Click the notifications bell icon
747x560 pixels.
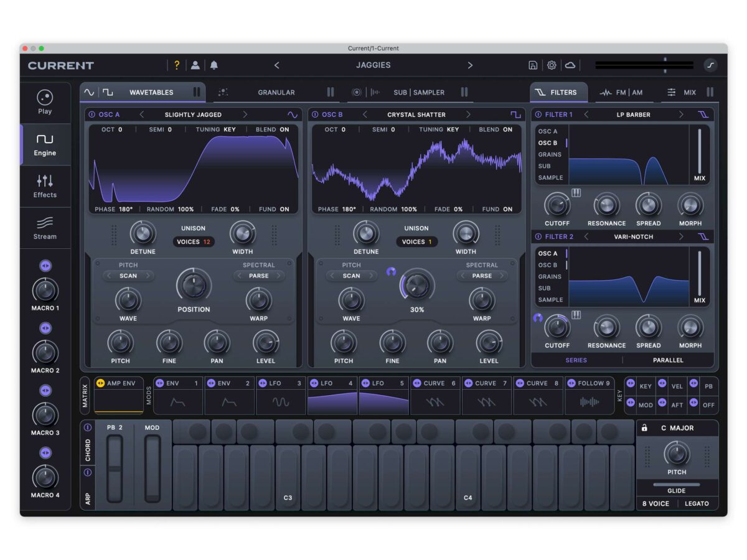[214, 65]
